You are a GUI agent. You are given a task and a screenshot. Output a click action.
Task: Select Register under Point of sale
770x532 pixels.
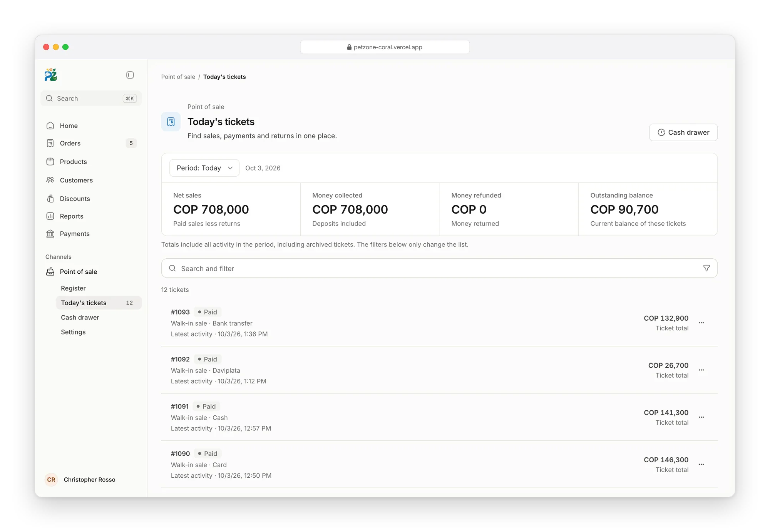(x=99, y=288)
